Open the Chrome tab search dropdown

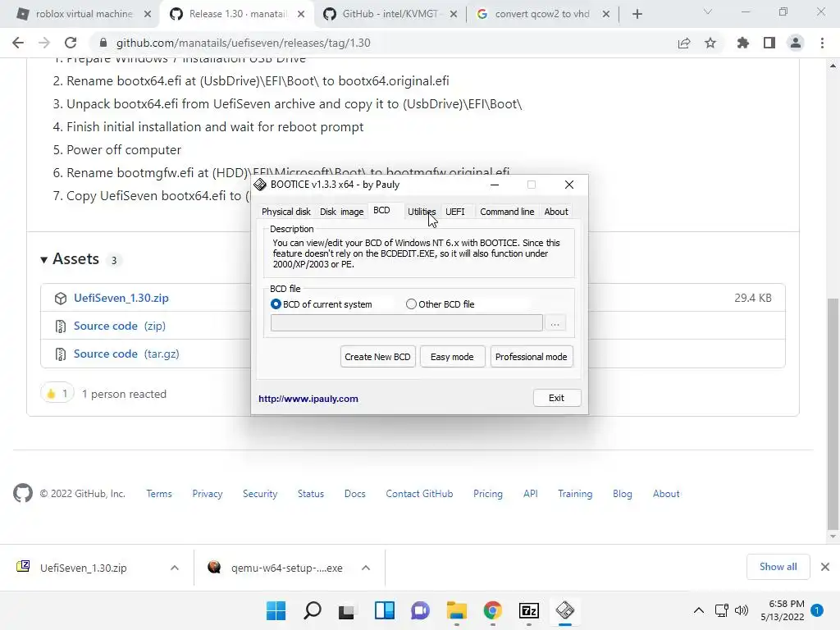click(x=708, y=11)
